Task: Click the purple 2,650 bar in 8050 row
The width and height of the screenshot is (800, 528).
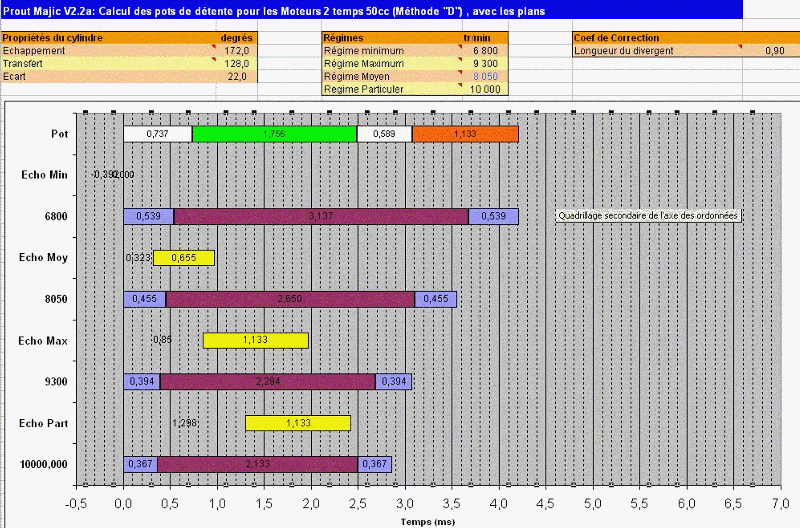Action: [290, 299]
